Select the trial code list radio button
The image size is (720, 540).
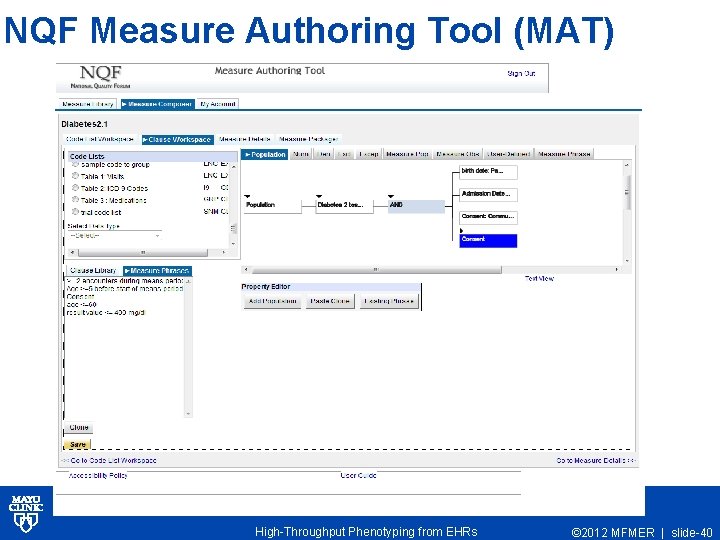[x=76, y=212]
